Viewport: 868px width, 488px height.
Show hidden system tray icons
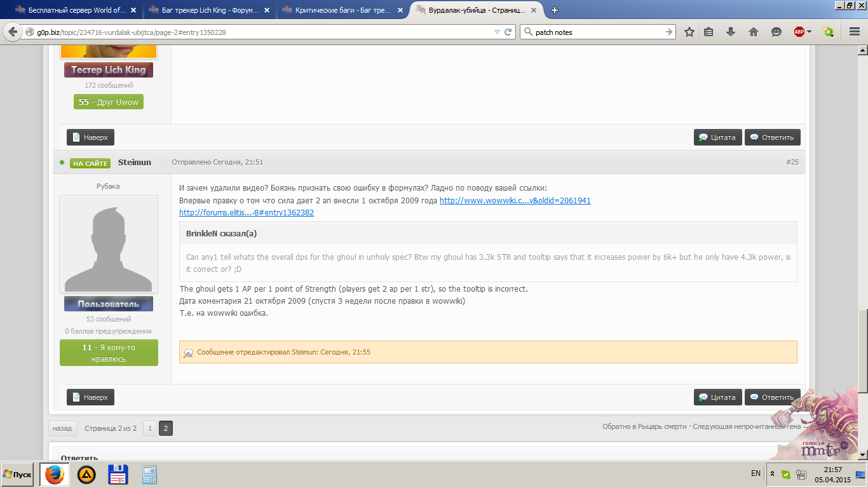pos(772,474)
